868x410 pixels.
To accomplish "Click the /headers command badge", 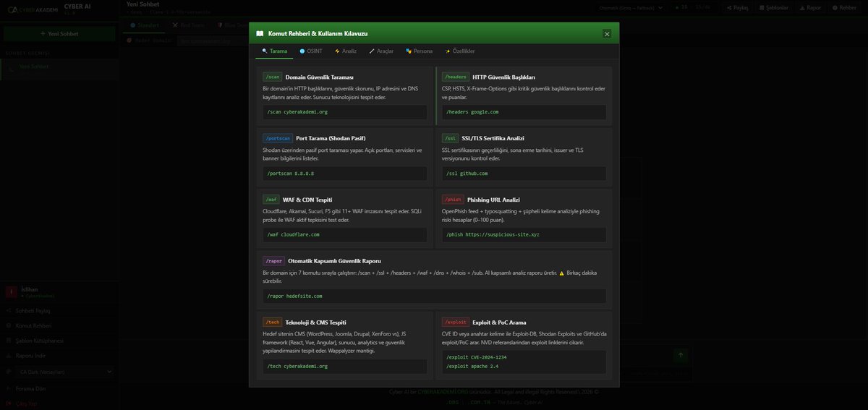I will tap(456, 77).
